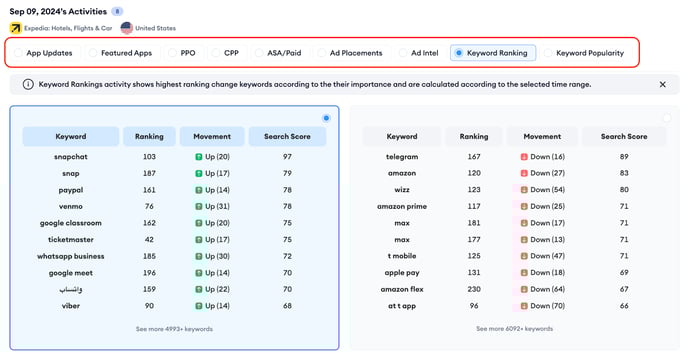
Task: Click the red down arrow for amazon
Action: tap(524, 173)
